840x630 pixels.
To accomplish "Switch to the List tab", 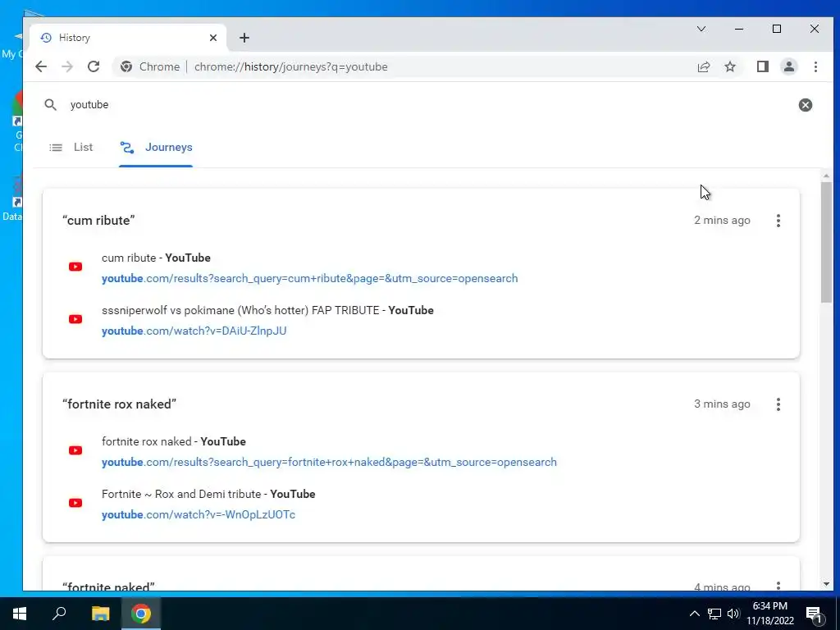I will click(x=71, y=148).
